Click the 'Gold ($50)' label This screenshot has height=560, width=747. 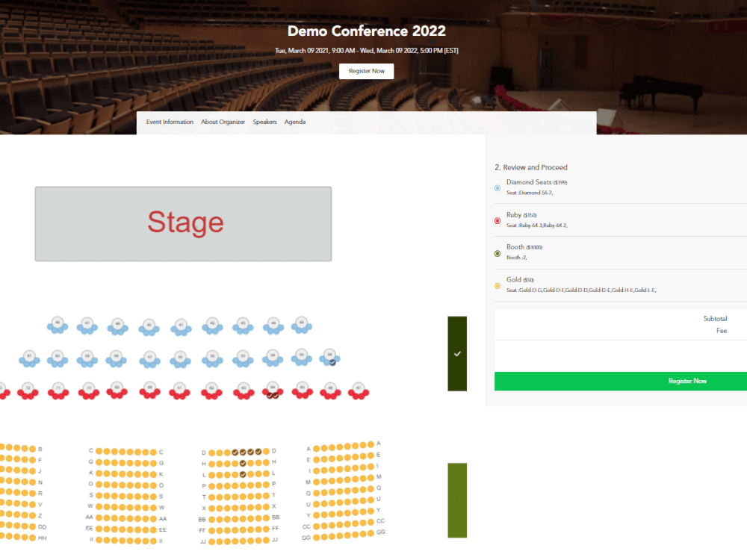coord(520,279)
